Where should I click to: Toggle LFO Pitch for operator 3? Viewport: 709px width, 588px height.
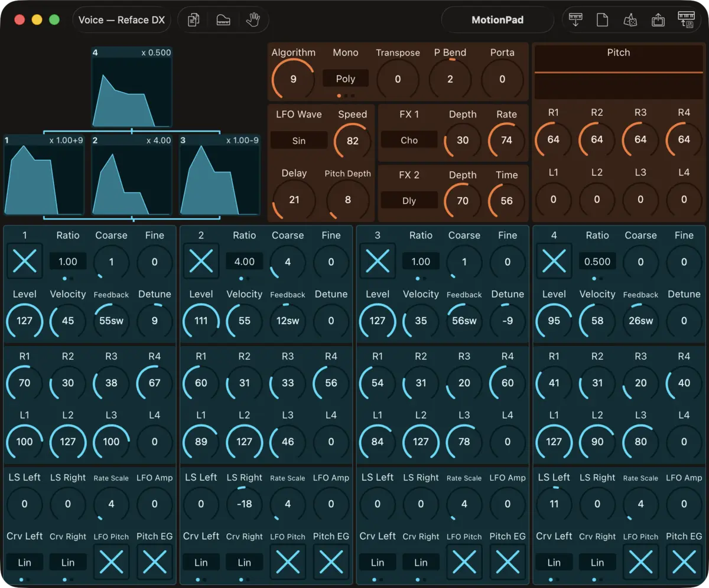click(x=464, y=562)
